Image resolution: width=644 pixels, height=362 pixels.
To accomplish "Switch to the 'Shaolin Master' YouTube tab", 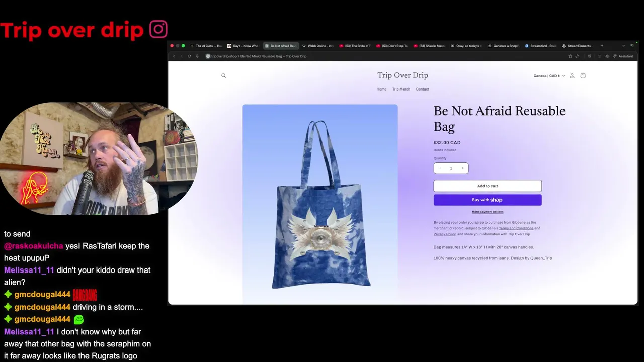I will 430,46.
